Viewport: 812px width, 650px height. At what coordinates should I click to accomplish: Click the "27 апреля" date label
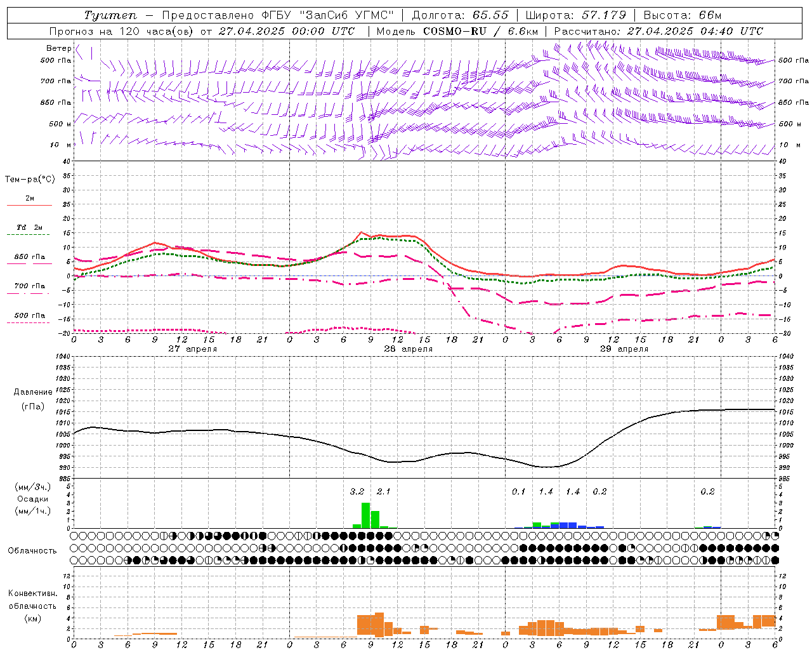[193, 349]
